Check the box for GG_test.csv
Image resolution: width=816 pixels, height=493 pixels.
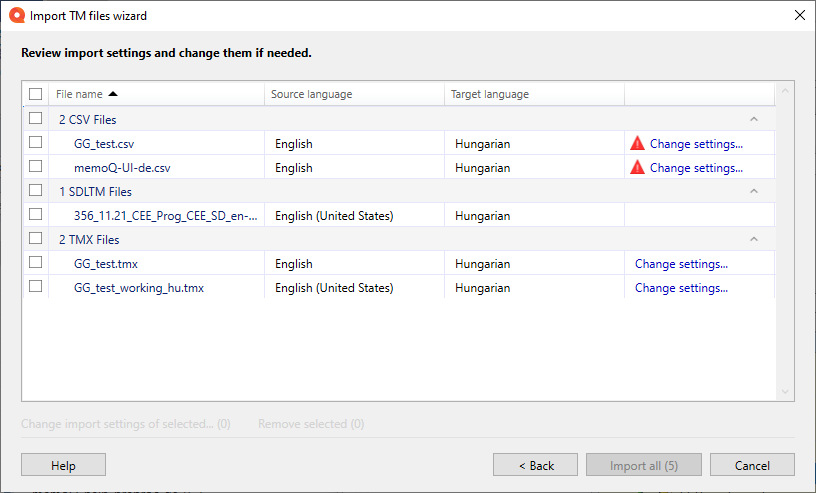[36, 143]
